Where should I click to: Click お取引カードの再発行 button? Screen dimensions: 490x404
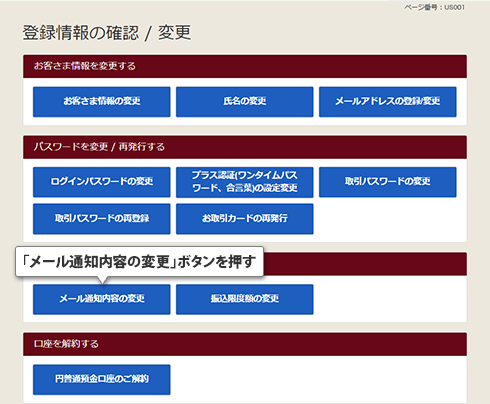coord(245,219)
